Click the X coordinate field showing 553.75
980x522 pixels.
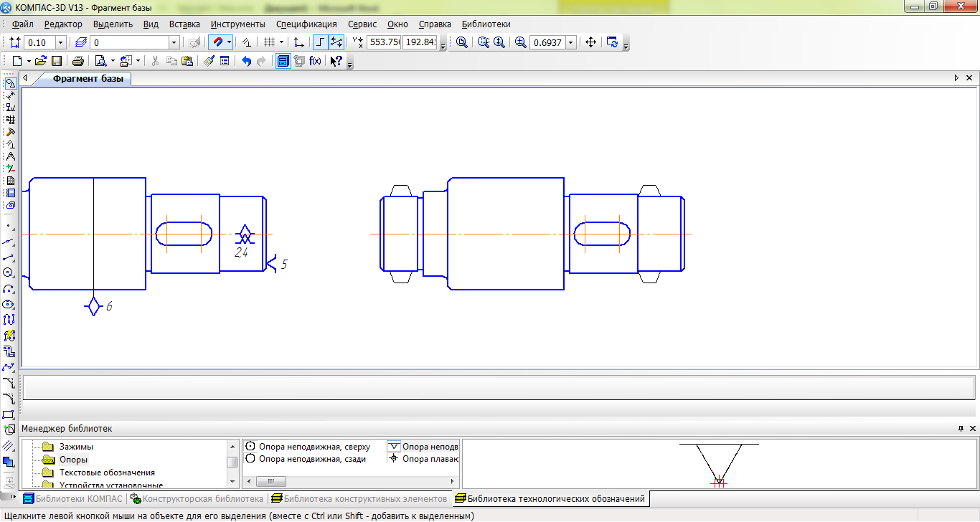pyautogui.click(x=384, y=42)
